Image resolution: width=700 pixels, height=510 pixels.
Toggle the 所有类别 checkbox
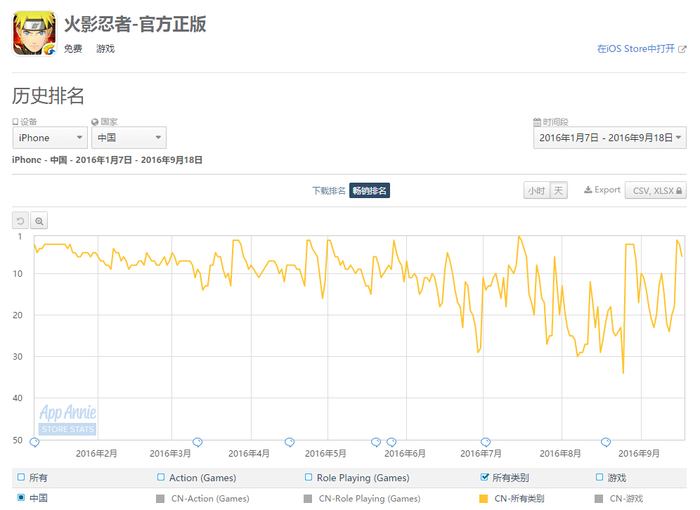tap(484, 477)
